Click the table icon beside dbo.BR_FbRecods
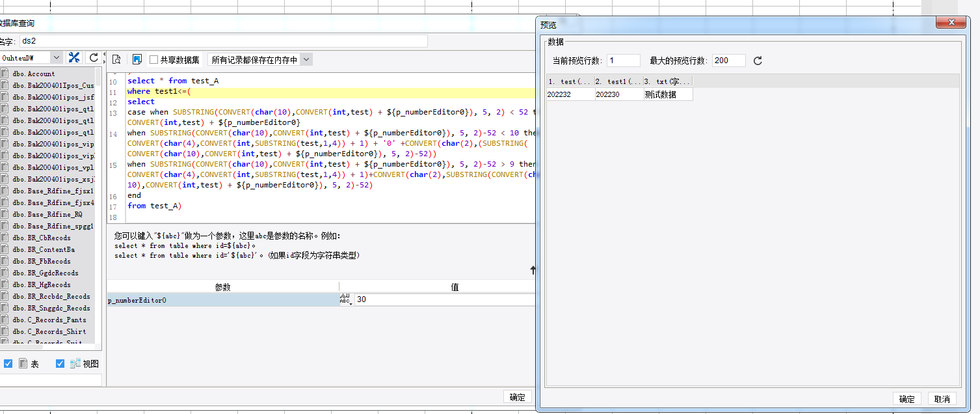980x414 pixels. [x=4, y=261]
